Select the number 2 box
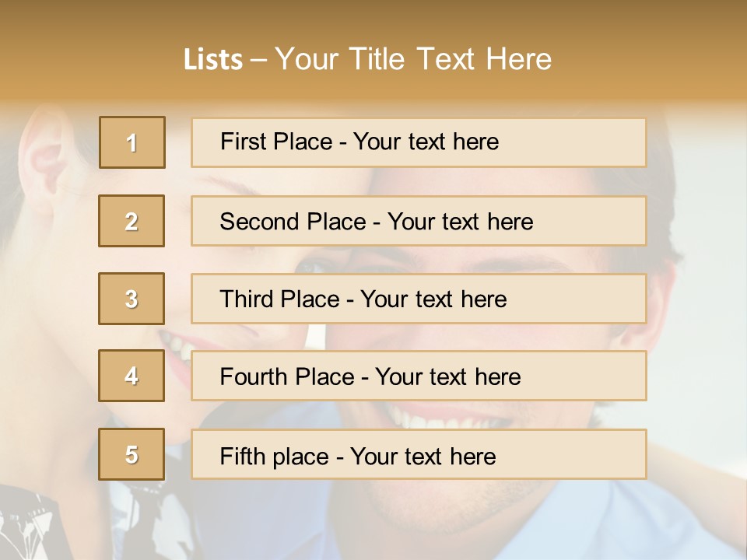 (132, 221)
